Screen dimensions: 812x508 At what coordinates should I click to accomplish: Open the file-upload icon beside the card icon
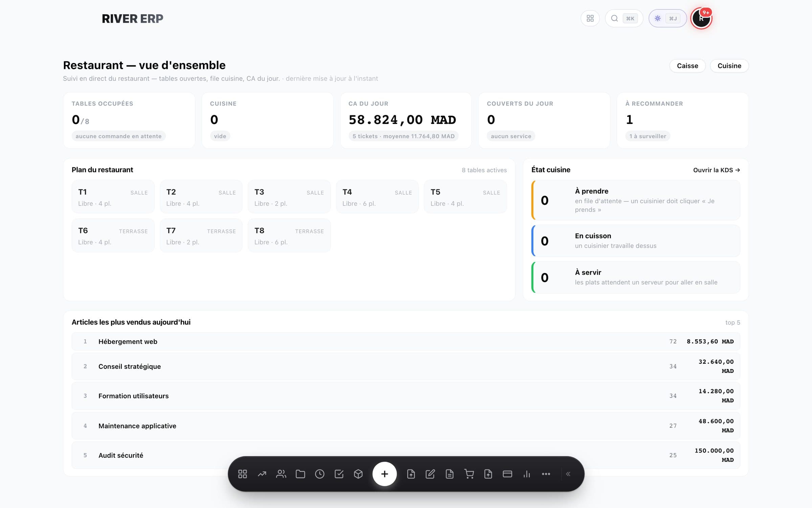[x=488, y=474]
